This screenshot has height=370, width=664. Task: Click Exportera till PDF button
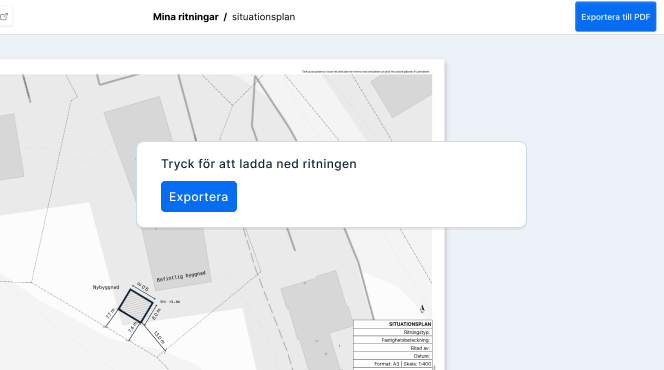pyautogui.click(x=615, y=17)
